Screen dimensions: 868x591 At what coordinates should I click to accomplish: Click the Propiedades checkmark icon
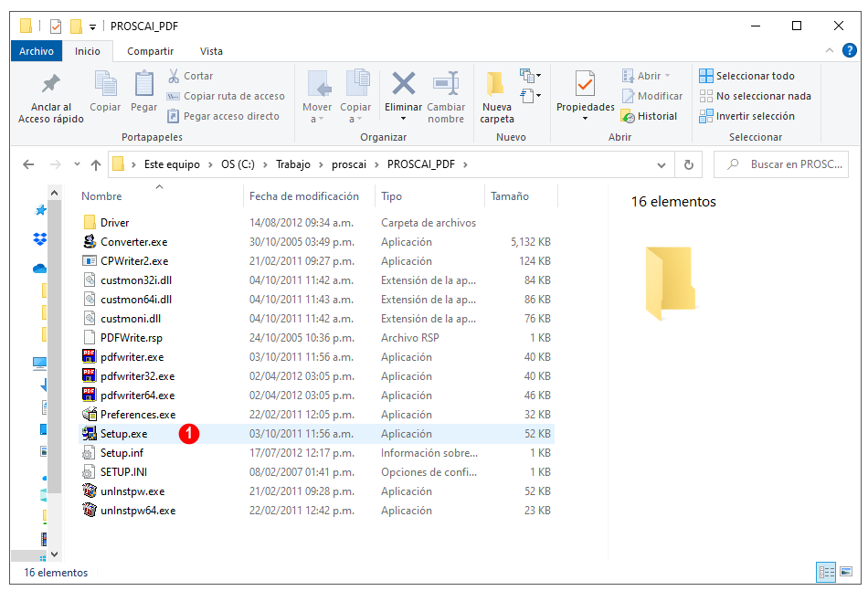pyautogui.click(x=585, y=83)
